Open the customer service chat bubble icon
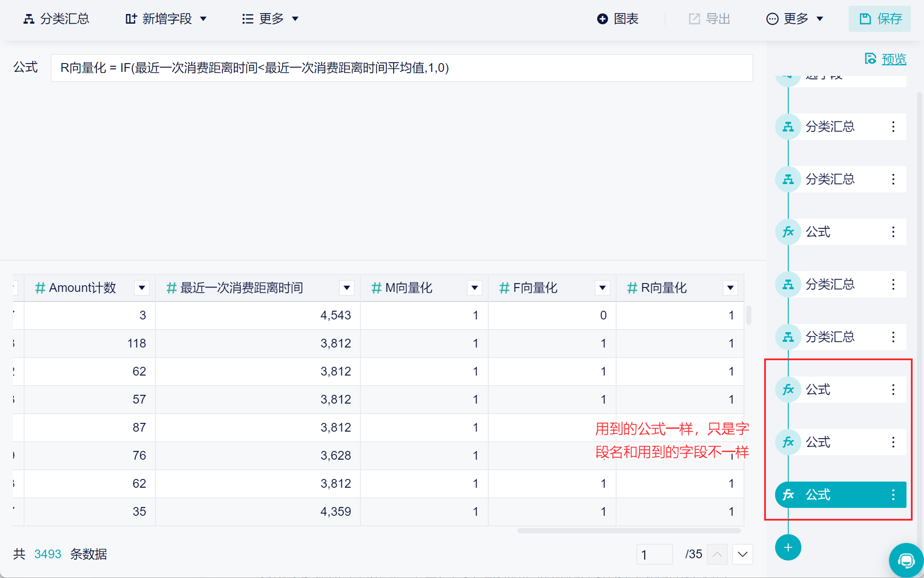The image size is (924, 578). 906,560
